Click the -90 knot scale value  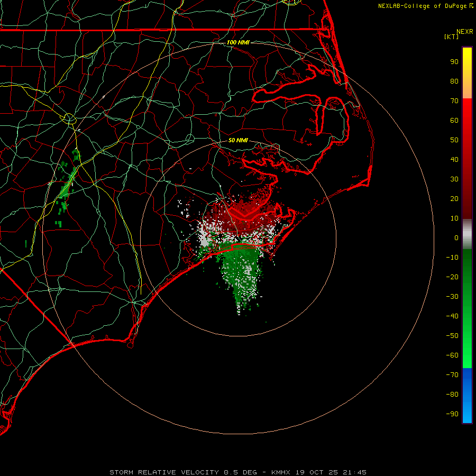pyautogui.click(x=452, y=414)
